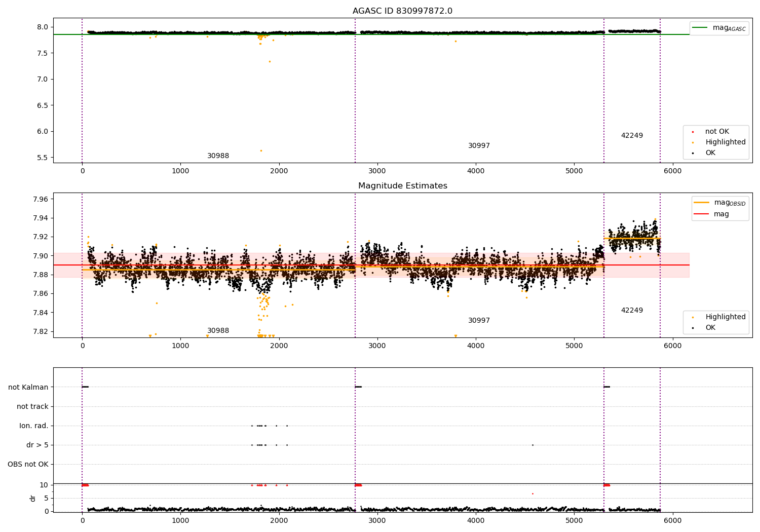Click the "dr > 5" axis label
This screenshot has height=532, width=760.
[37, 445]
